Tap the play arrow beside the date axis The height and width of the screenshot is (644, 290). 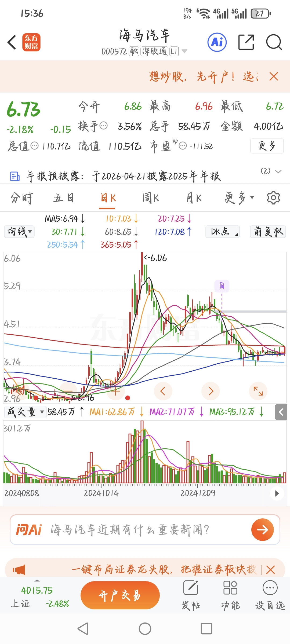277,493
